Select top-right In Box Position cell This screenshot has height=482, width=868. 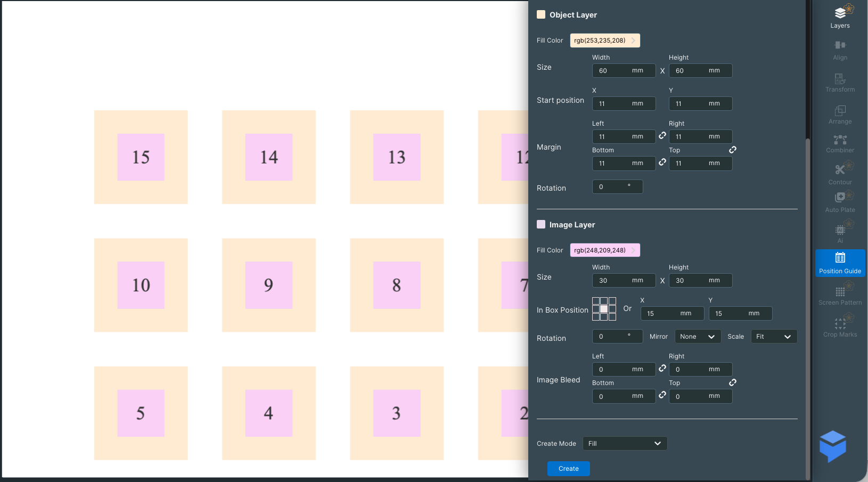612,301
